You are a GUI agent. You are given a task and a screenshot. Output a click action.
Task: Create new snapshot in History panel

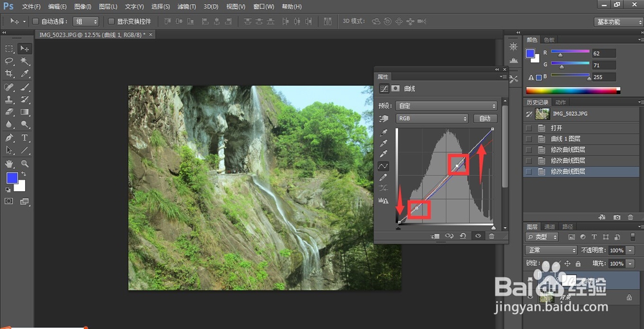pyautogui.click(x=617, y=217)
